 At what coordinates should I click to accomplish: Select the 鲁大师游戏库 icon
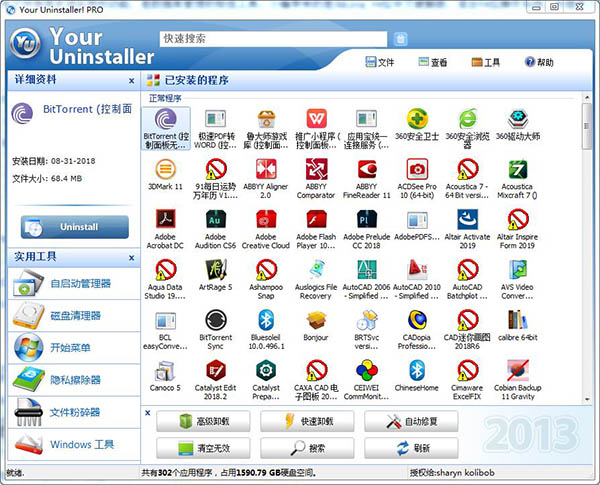266,119
